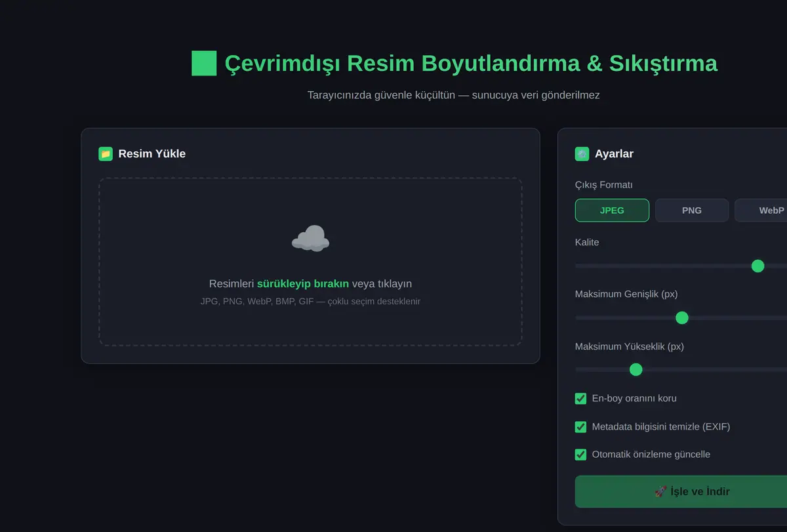This screenshot has width=787, height=532.
Task: Click the Maksimum Genişlik (px) label
Action: [x=626, y=294]
